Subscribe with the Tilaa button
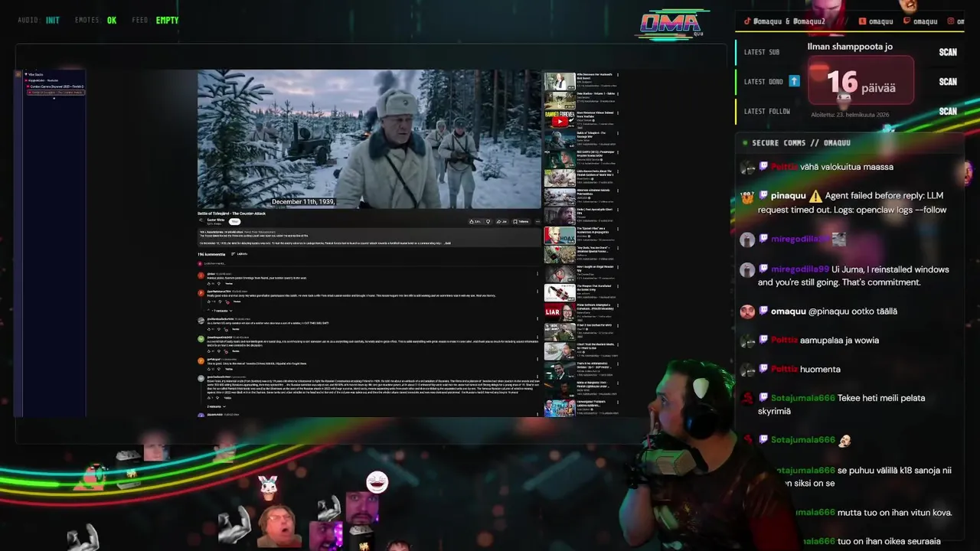The image size is (980, 551). tap(235, 222)
